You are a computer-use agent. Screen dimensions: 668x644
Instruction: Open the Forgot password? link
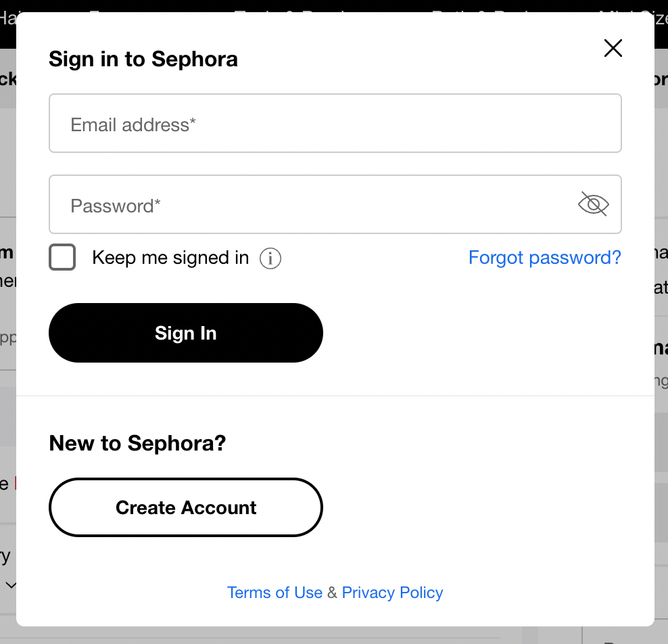[544, 258]
